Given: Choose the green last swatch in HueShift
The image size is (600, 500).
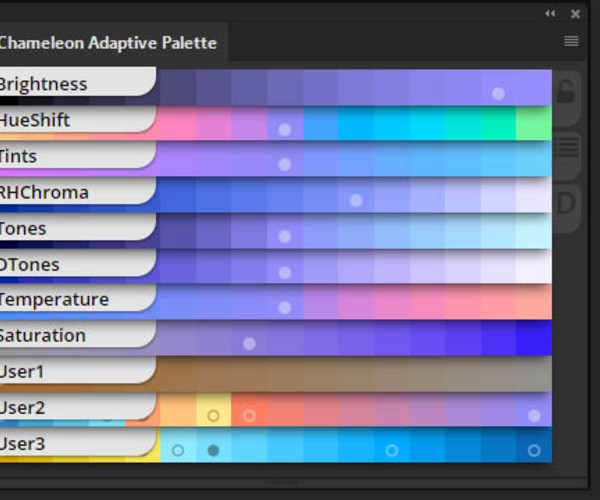Looking at the screenshot, I should pyautogui.click(x=534, y=124).
